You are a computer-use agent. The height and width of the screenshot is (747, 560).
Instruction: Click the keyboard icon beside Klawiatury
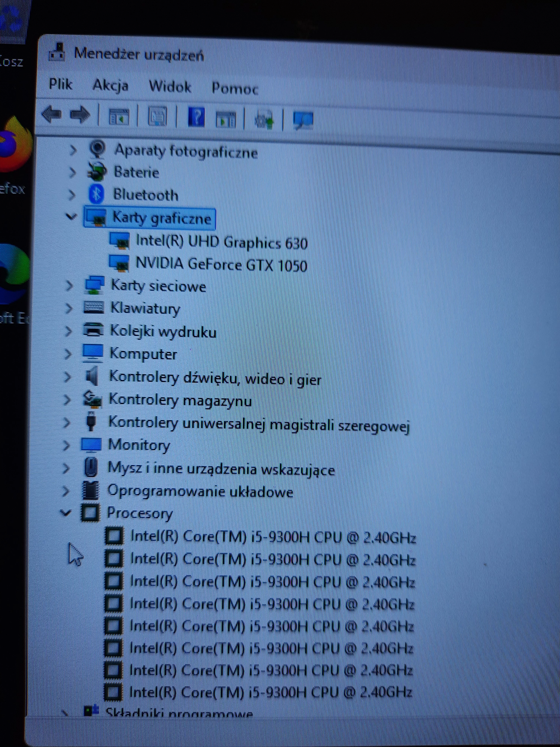click(x=94, y=307)
